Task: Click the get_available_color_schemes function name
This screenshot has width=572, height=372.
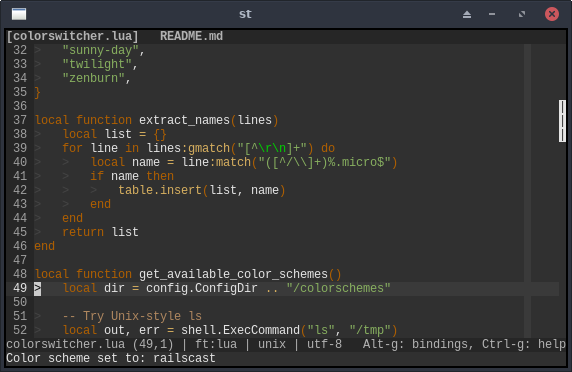Action: coord(233,274)
